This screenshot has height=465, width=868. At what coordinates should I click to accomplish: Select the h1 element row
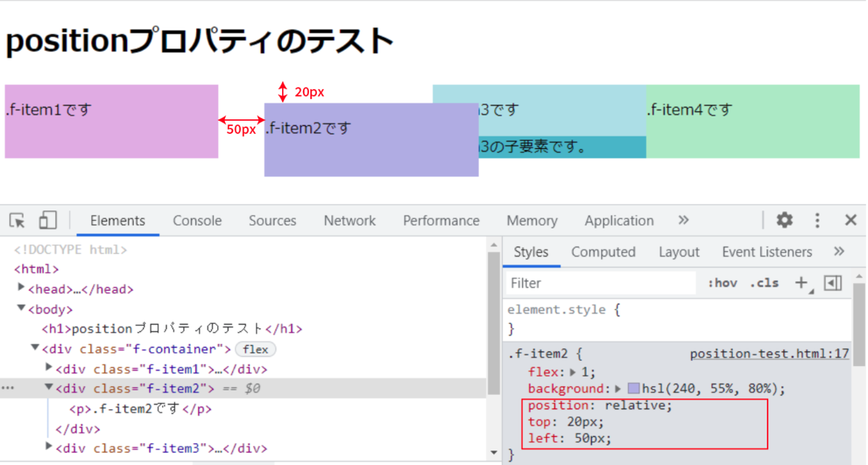243,328
